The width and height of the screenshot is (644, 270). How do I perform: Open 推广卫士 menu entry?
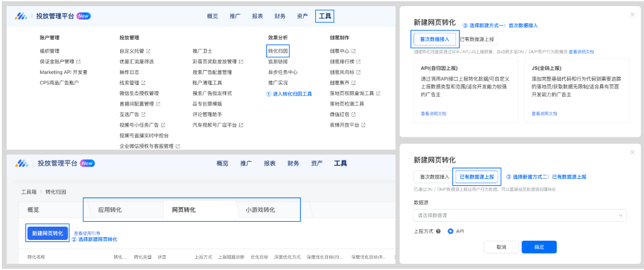202,51
